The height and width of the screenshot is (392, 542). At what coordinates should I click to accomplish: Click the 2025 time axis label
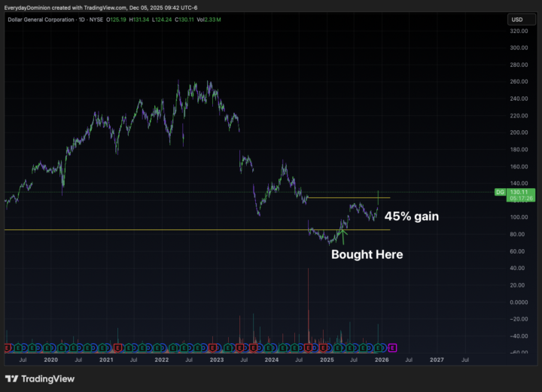pyautogui.click(x=327, y=360)
